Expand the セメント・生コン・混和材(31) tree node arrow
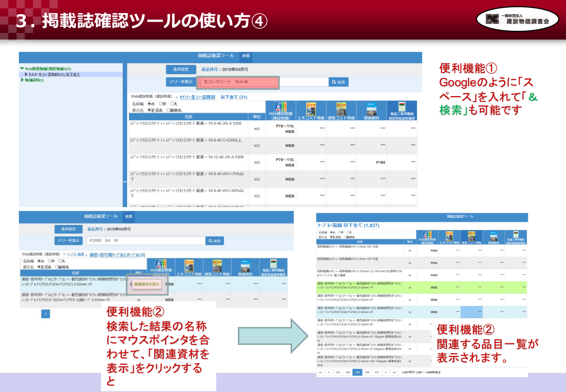Viewport: 566px width, 392px height. coord(26,74)
